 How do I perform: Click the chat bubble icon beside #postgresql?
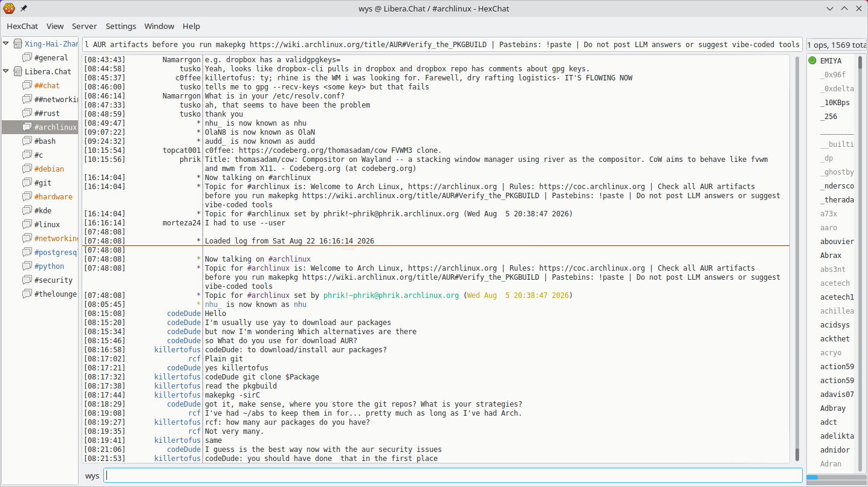pyautogui.click(x=27, y=252)
